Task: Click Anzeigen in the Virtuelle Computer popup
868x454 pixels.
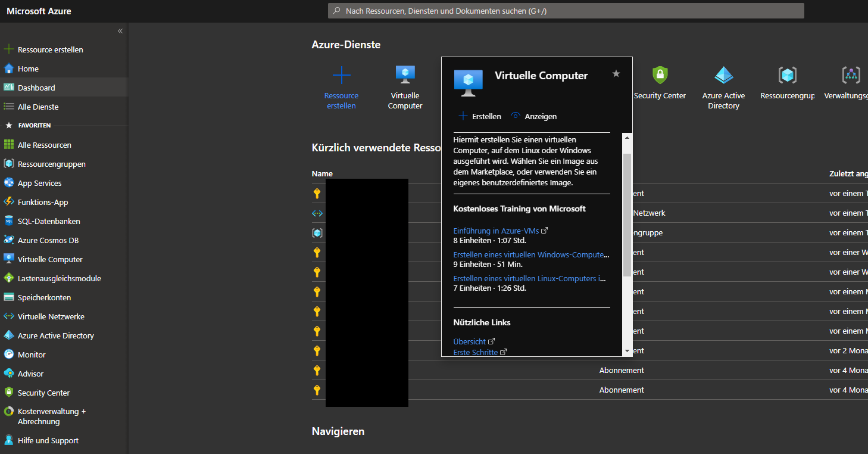Action: (x=534, y=116)
